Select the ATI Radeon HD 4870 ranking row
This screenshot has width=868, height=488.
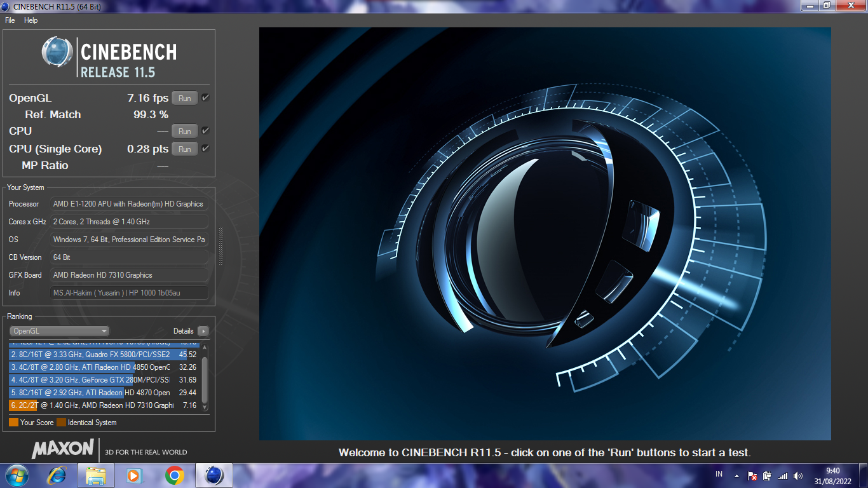[x=104, y=393]
